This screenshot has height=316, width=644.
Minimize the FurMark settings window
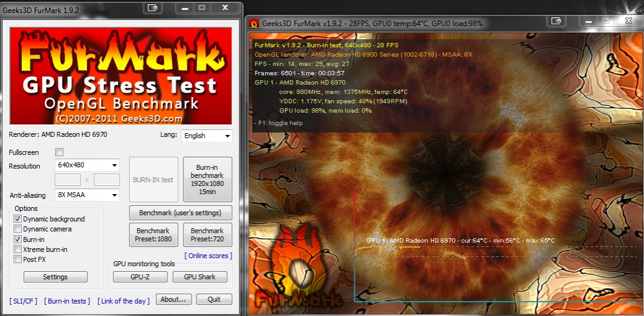pos(186,7)
